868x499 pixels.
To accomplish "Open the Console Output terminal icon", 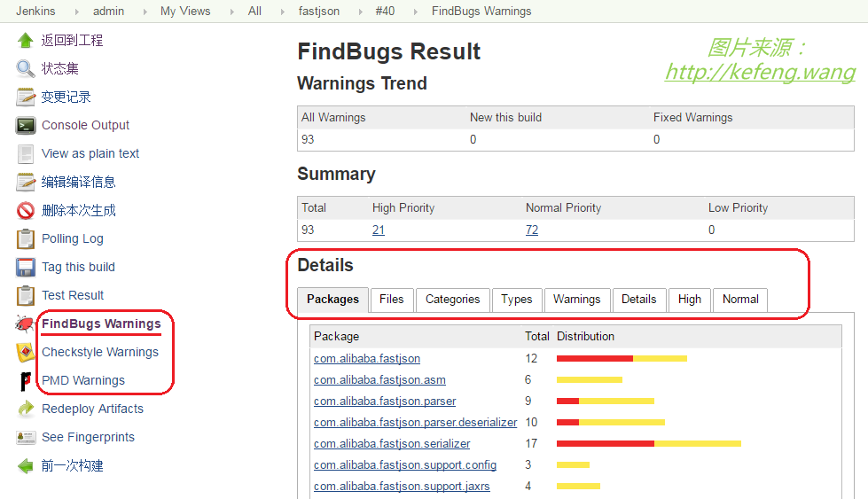I will (x=26, y=126).
